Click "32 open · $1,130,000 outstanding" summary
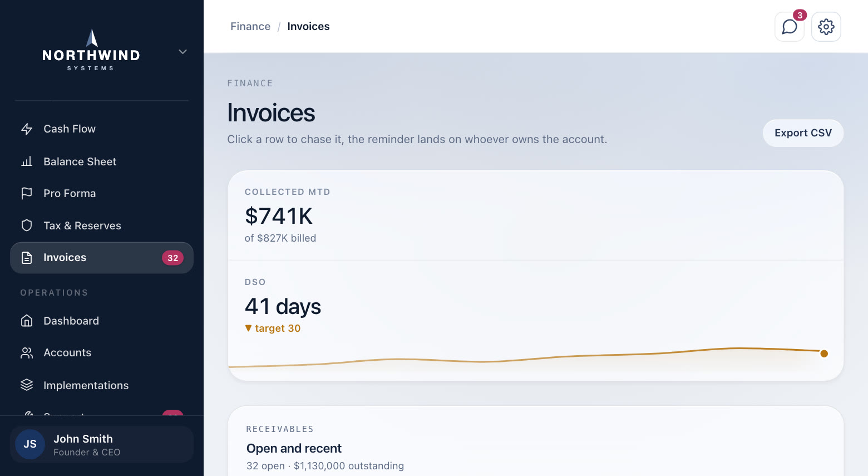Screen dimensions: 868x476 (325, 466)
